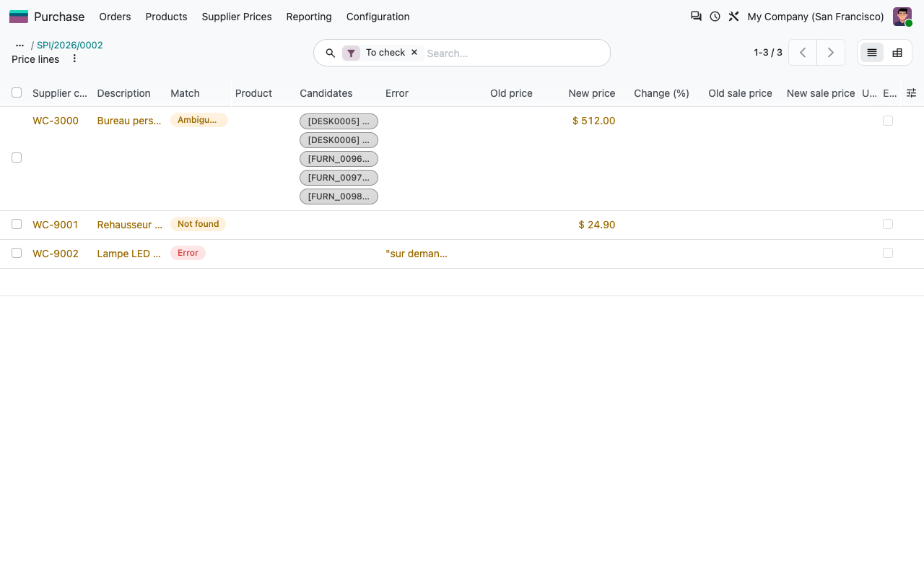Open optional columns adjustment icon
Image resolution: width=924 pixels, height=578 pixels.
click(x=911, y=93)
